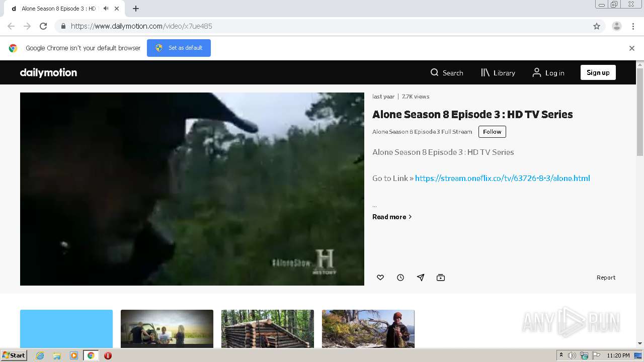Go to the dailymotion home logo
The image size is (644, 362).
[48, 72]
